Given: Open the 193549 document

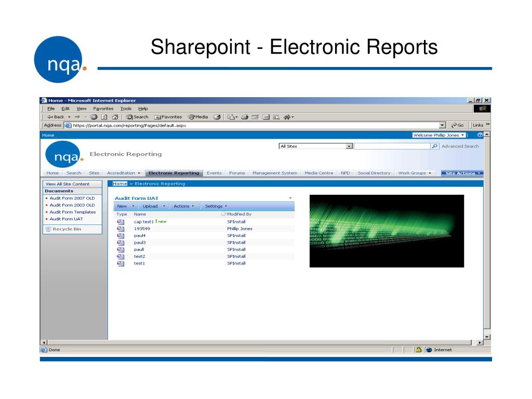Looking at the screenshot, I should (142, 229).
